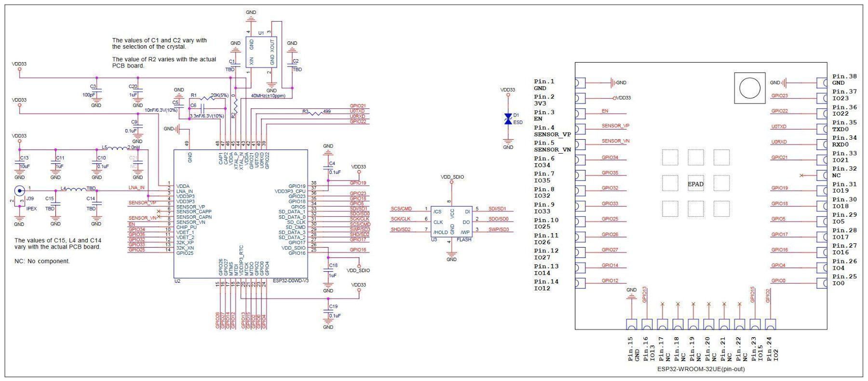Select the D1 ESD diode symbol
The height and width of the screenshot is (381, 868).
click(508, 119)
